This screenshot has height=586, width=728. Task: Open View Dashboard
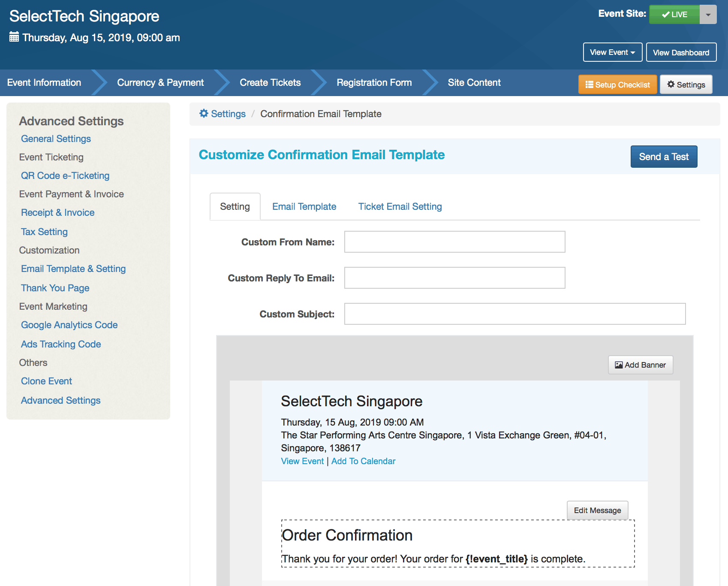(681, 52)
